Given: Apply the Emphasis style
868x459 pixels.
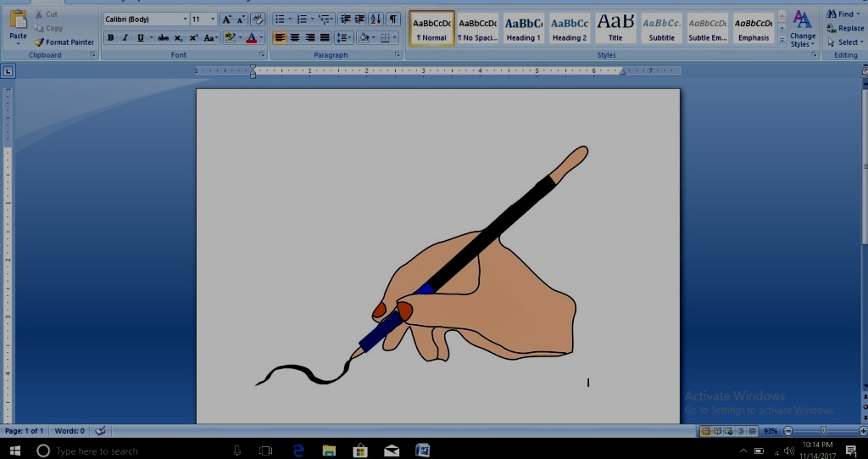Looking at the screenshot, I should point(754,28).
